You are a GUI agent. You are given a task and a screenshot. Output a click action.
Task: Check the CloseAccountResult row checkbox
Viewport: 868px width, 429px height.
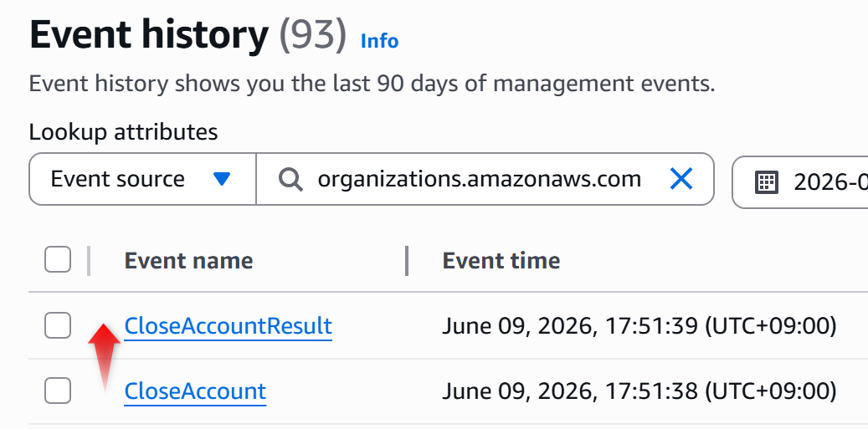click(x=58, y=325)
